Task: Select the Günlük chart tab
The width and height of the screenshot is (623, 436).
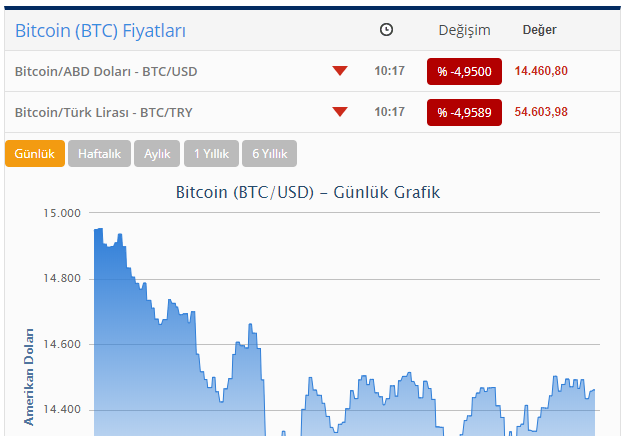Action: click(35, 153)
